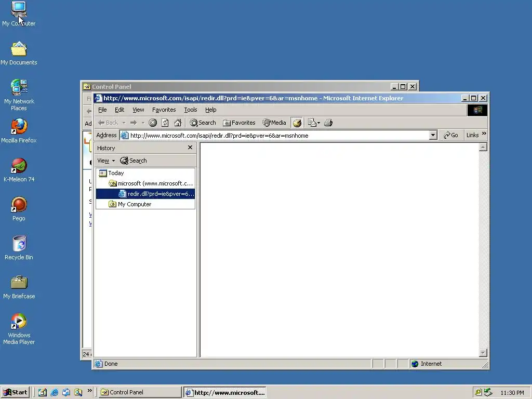Image resolution: width=532 pixels, height=399 pixels.
Task: Click the http://www.microsoft... taskbar button
Action: pyautogui.click(x=225, y=393)
